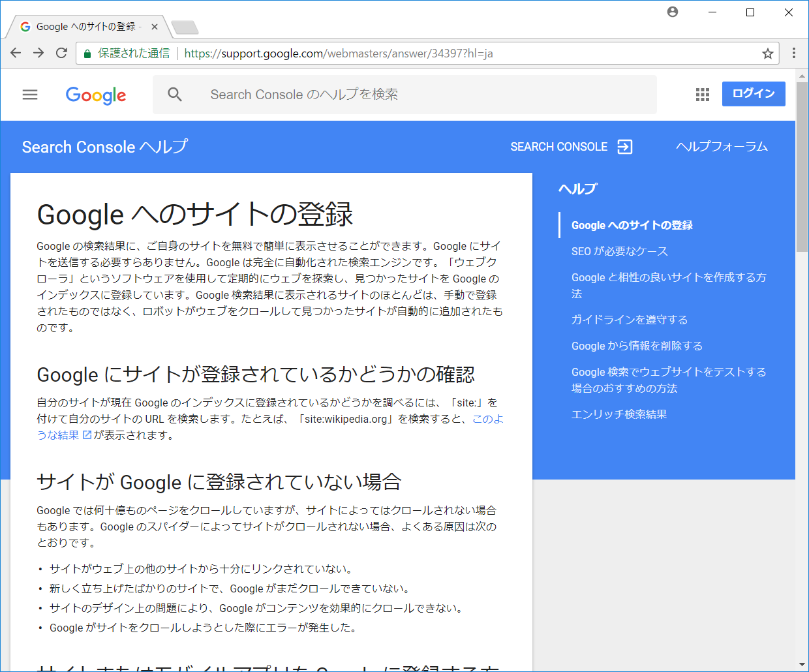Close the Google へのサイトの登録 tab
Viewport: 809px width, 672px height.
[x=155, y=27]
